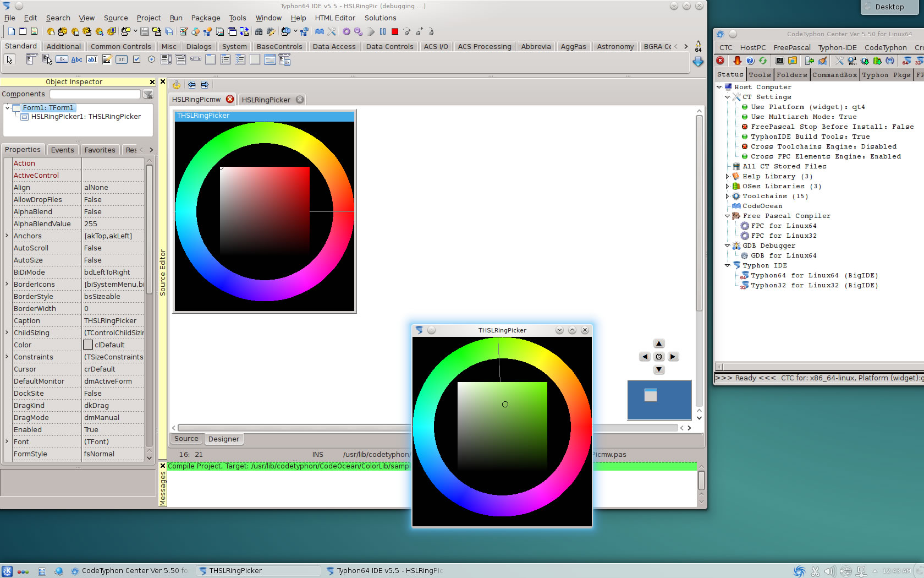Click saturation square in running THSLRingPicker window
The height and width of the screenshot is (578, 924).
(x=502, y=426)
